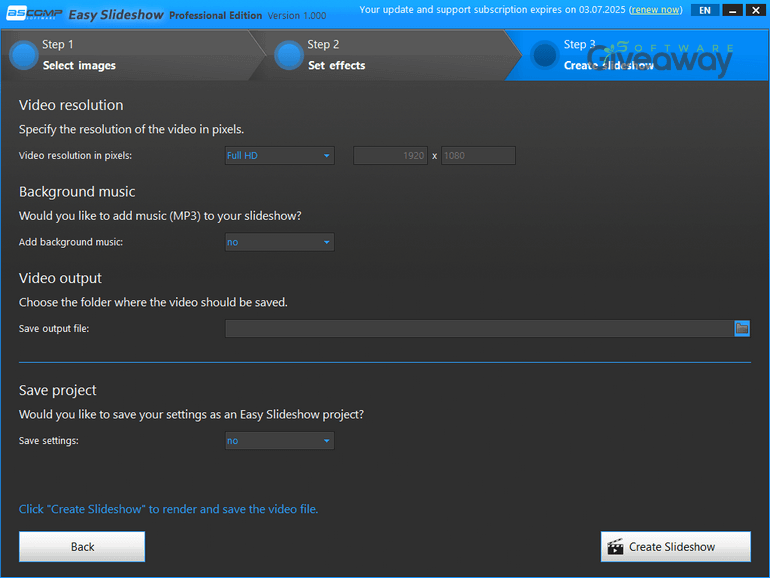Minimize the Easy Slideshow window
This screenshot has width=770, height=578.
(x=732, y=10)
